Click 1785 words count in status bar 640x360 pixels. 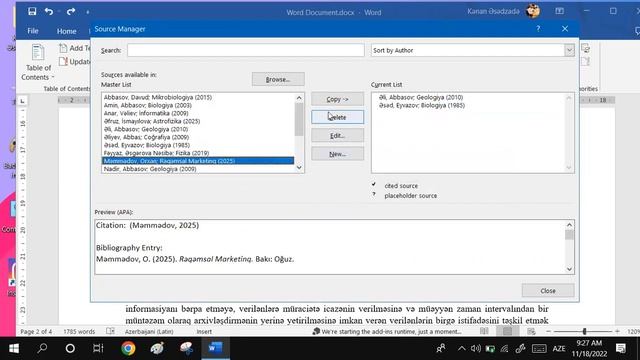coord(79,331)
